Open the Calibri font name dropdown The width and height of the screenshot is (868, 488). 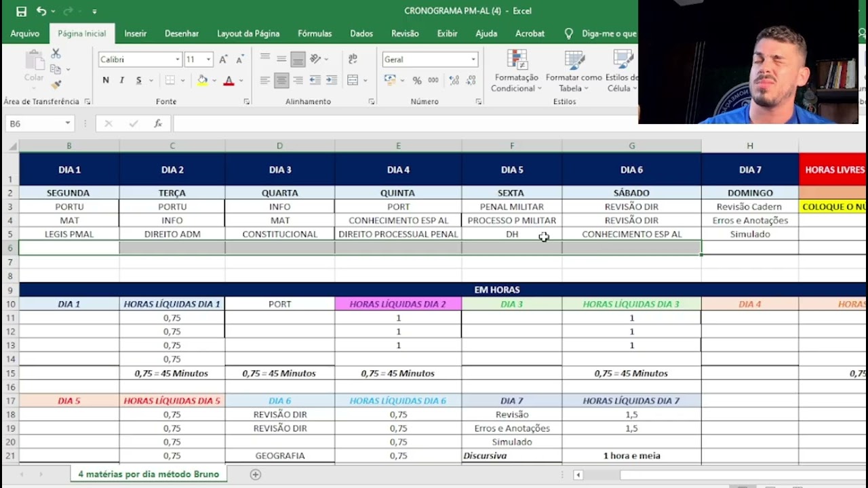[178, 60]
